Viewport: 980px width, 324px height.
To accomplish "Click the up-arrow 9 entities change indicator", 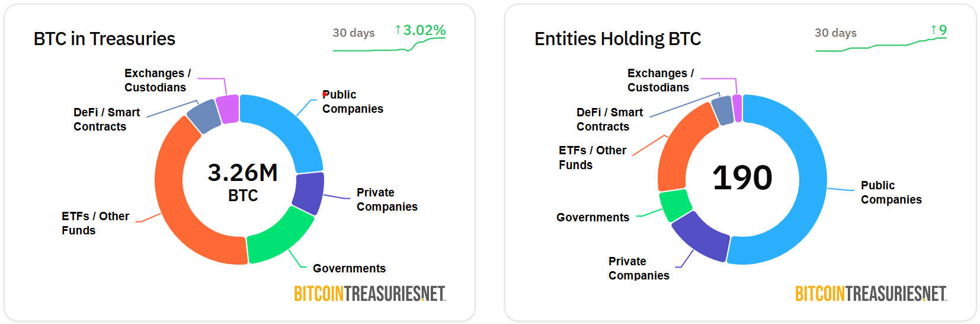I will pyautogui.click(x=939, y=30).
